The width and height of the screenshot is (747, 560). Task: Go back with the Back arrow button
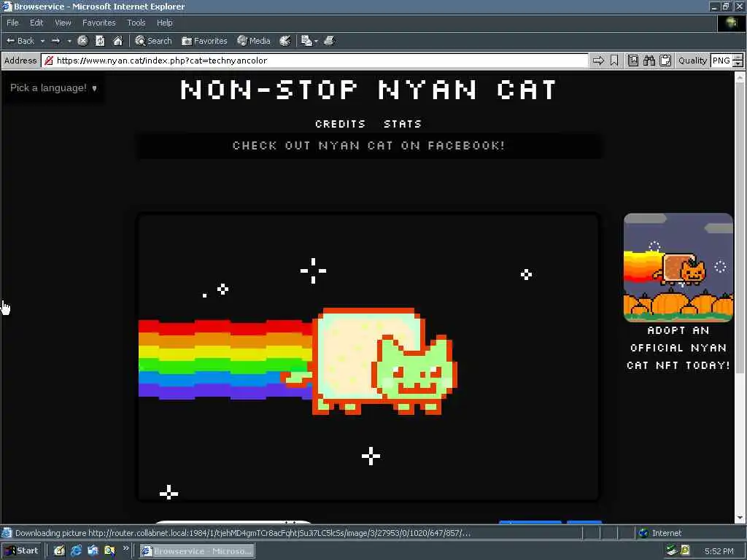[20, 41]
